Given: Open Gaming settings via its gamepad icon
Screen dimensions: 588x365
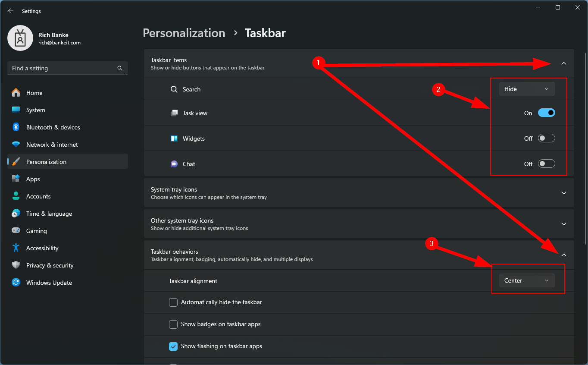Looking at the screenshot, I should pyautogui.click(x=16, y=231).
